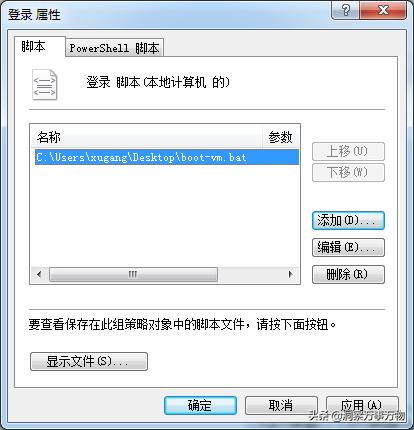Image resolution: width=414 pixels, height=430 pixels.
Task: Cancel the dialog with 取消
Action: pos(281,405)
